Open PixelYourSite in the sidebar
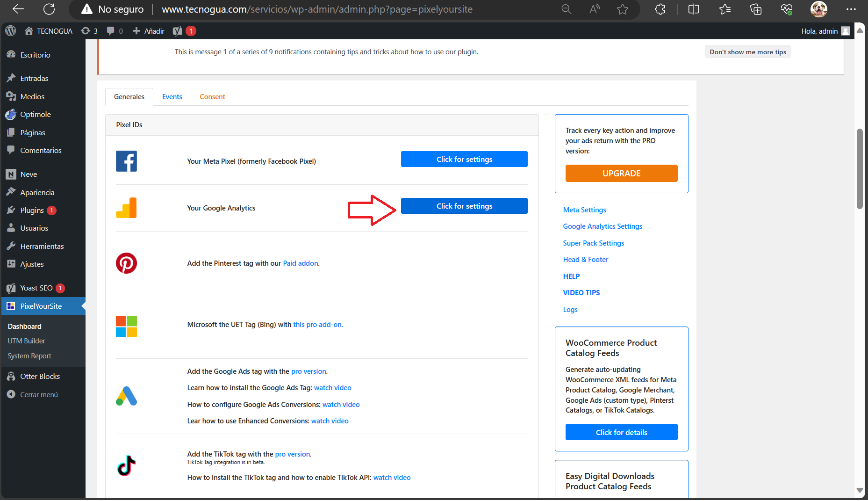The image size is (868, 501). click(x=43, y=306)
